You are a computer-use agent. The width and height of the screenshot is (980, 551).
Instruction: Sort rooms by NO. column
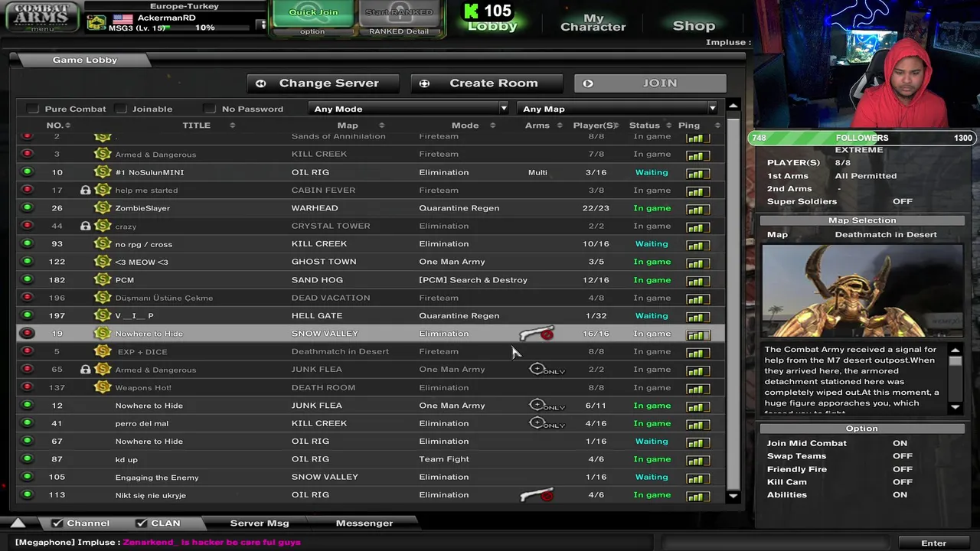(x=57, y=126)
